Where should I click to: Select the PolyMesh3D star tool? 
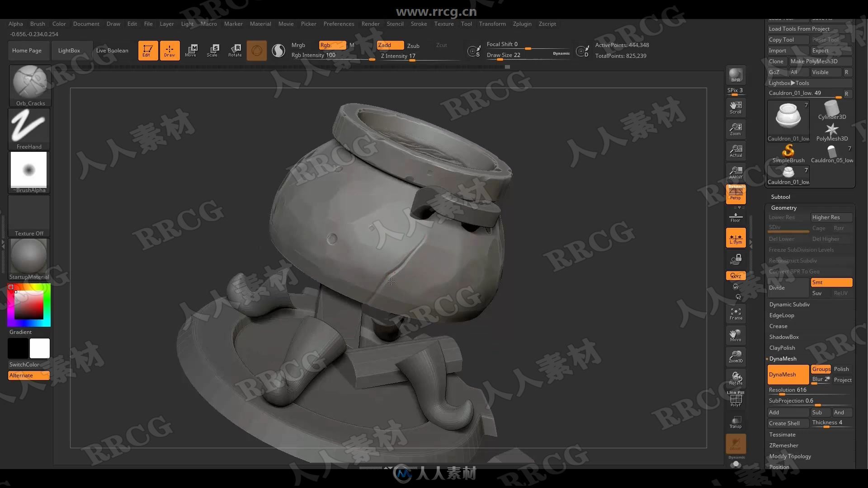pyautogui.click(x=832, y=132)
